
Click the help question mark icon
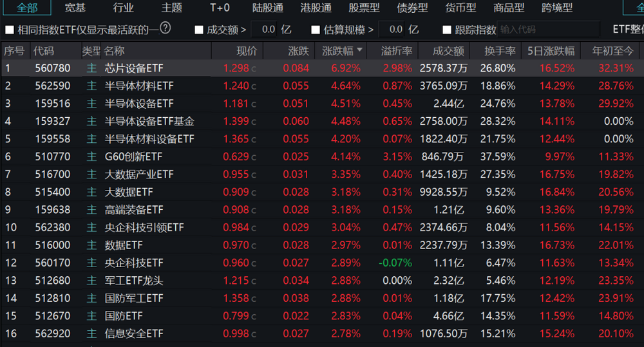click(166, 29)
